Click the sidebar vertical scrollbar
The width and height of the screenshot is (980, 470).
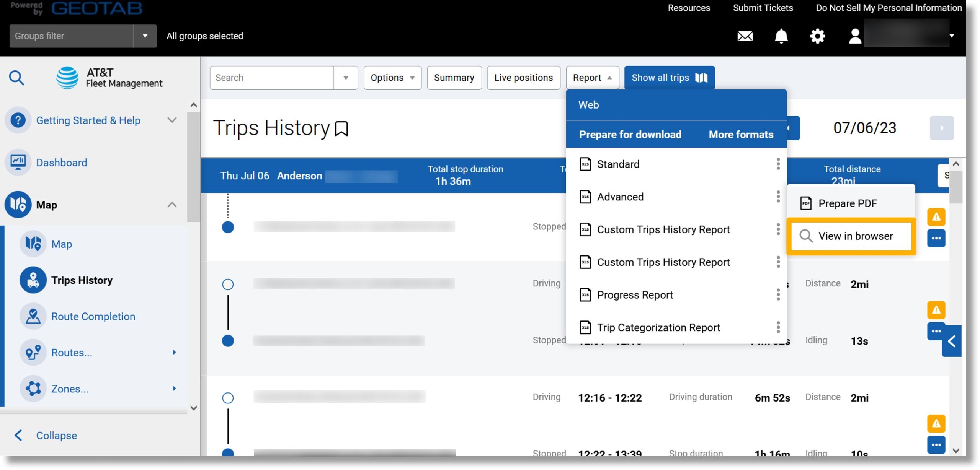(x=193, y=166)
